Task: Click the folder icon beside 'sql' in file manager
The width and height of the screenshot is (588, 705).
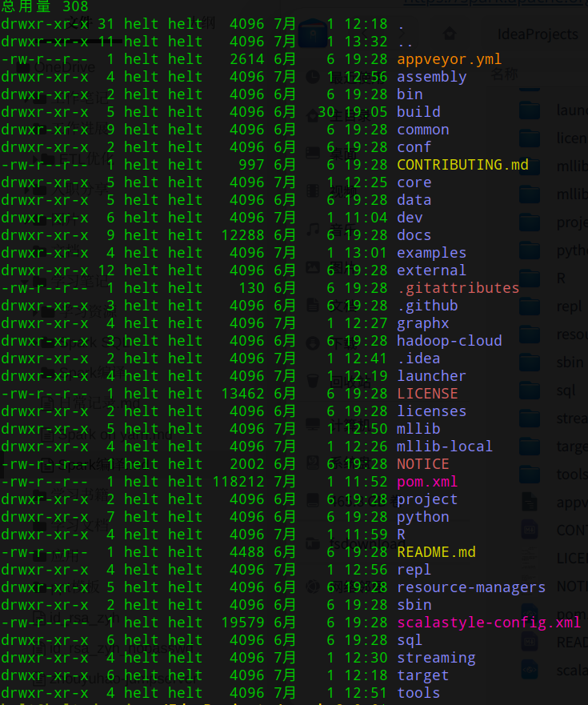Action: tap(530, 391)
